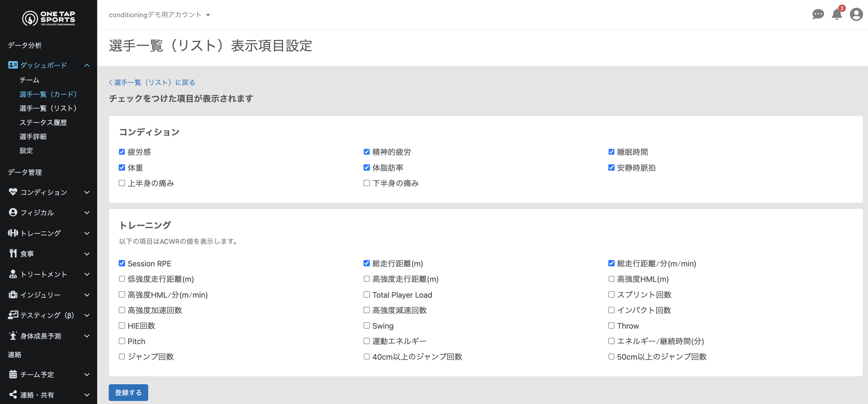The height and width of the screenshot is (404, 868).
Task: Check the ジャンプ回数 checkbox
Action: pyautogui.click(x=122, y=357)
